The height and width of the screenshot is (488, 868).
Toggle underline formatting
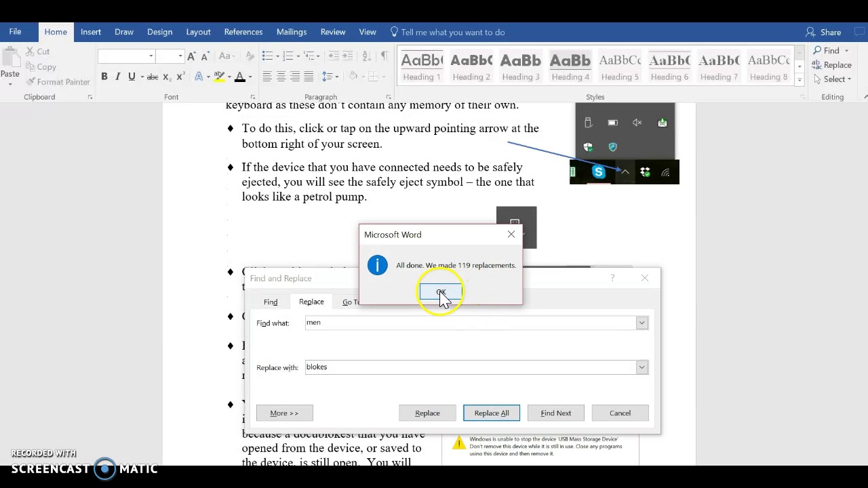pos(132,77)
